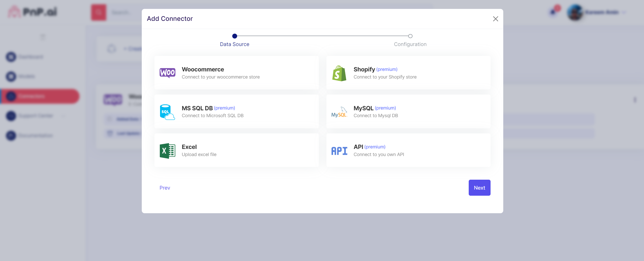Click 'Connect to Microsoft SQL DB' text
This screenshot has height=261, width=644.
pos(213,116)
